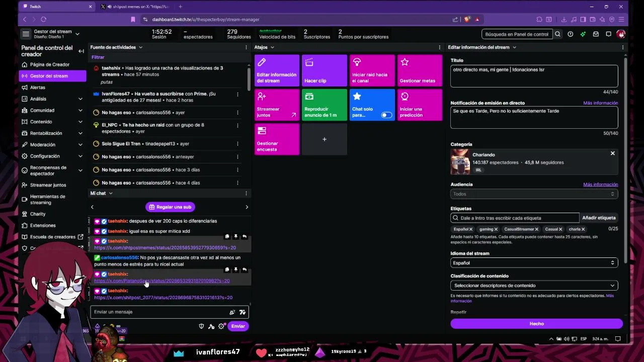
Task: Expand the Comunidad sidebar section
Action: [80, 111]
